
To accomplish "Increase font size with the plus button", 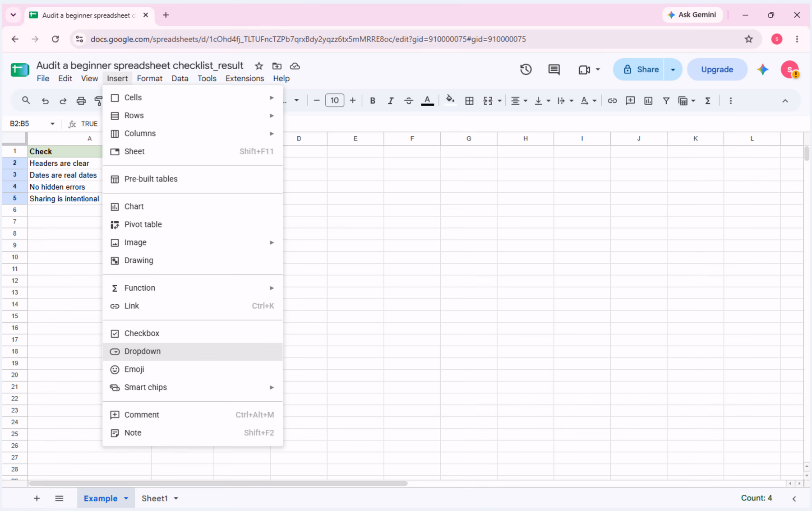I will [x=353, y=101].
